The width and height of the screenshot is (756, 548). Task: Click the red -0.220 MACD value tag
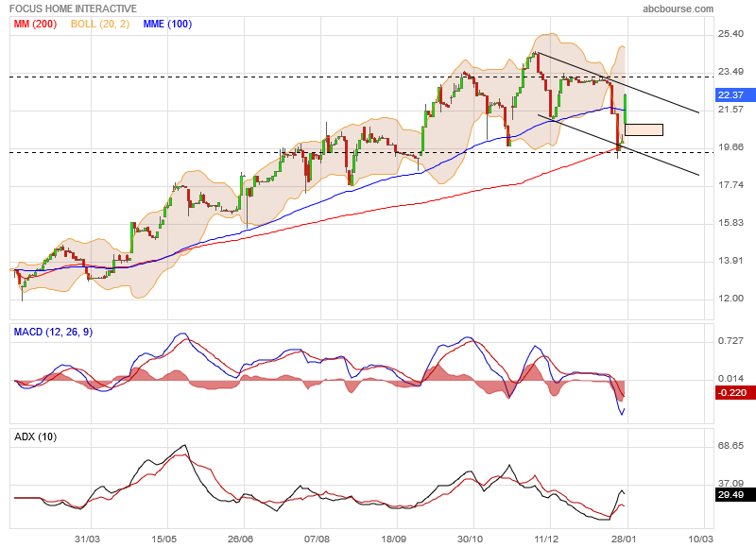(x=735, y=393)
